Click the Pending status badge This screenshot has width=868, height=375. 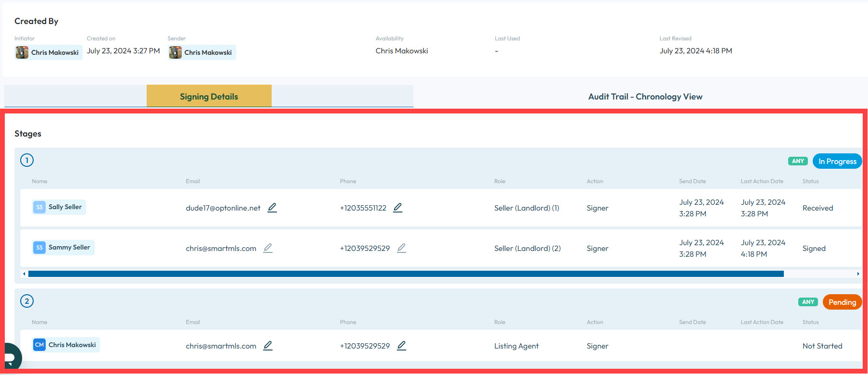tap(842, 302)
